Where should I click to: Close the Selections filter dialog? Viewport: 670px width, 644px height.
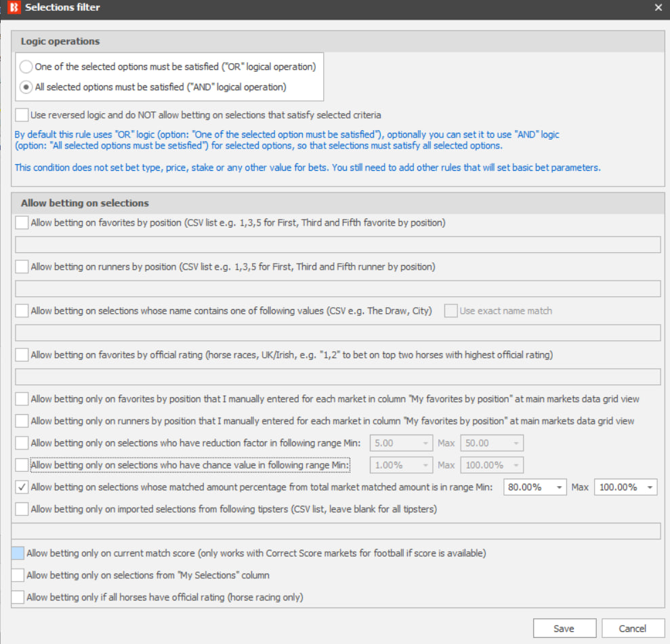[658, 7]
